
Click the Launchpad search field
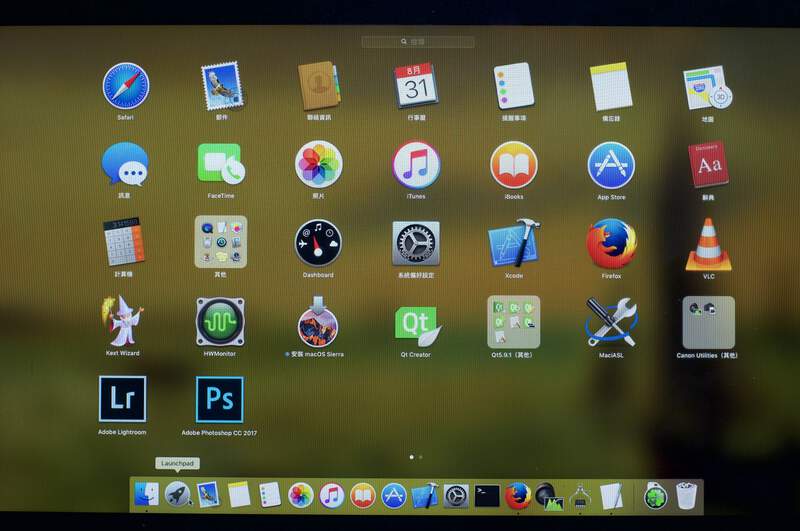click(418, 42)
